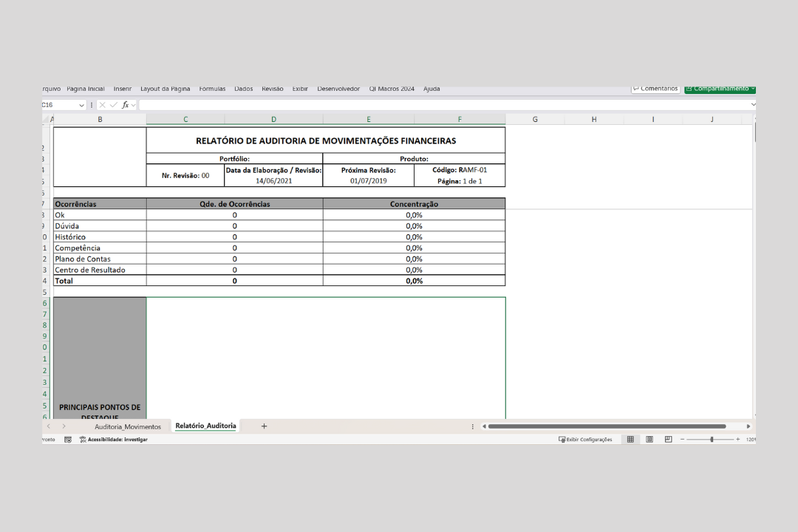Switch to Normal view
Viewport: 798px width, 532px height.
point(630,439)
